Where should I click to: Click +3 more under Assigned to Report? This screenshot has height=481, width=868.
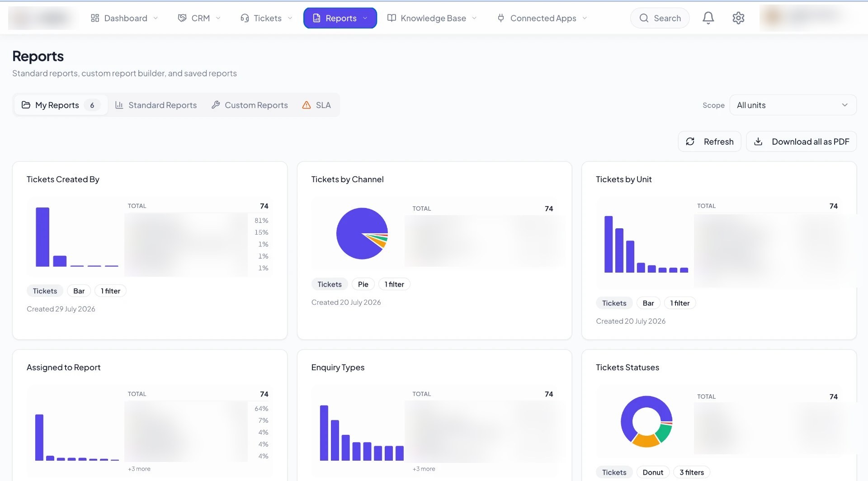139,469
